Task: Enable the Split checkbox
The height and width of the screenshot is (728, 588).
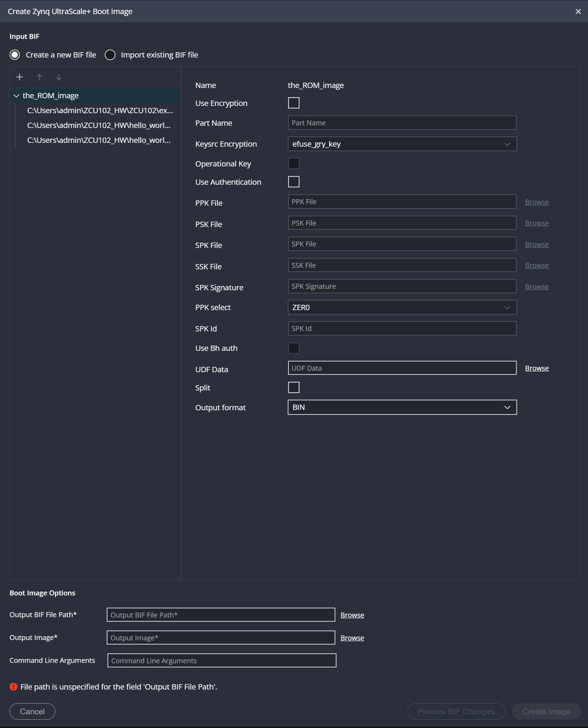Action: (x=294, y=387)
